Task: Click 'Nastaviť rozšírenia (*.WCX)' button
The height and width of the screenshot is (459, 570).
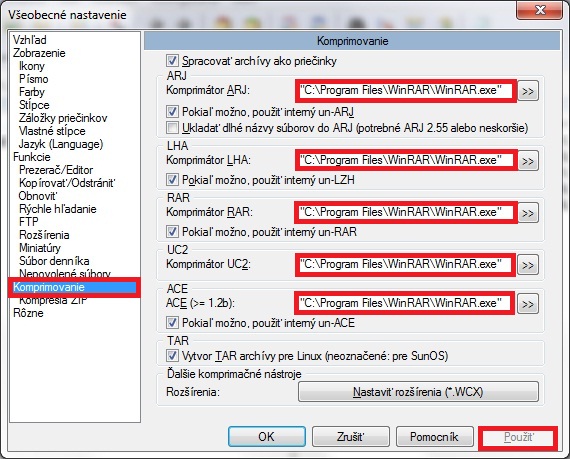Action: (418, 392)
